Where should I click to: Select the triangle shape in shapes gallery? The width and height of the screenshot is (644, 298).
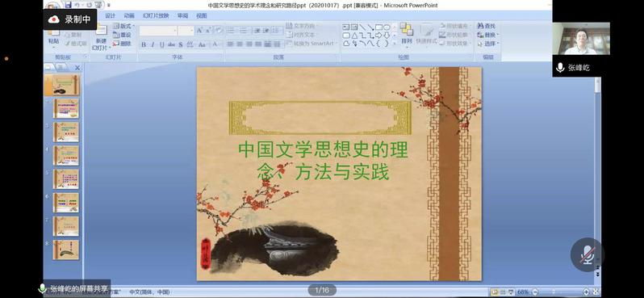tap(354, 36)
